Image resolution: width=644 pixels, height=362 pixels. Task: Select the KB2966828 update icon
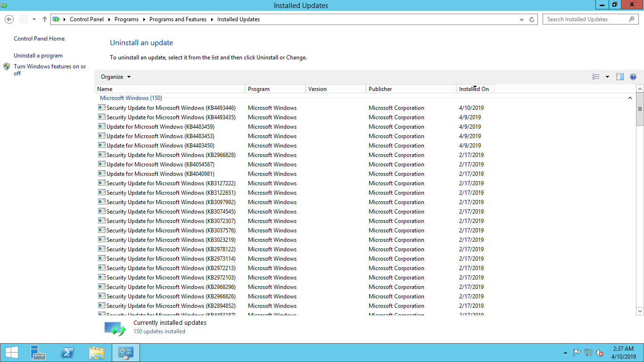coord(101,155)
